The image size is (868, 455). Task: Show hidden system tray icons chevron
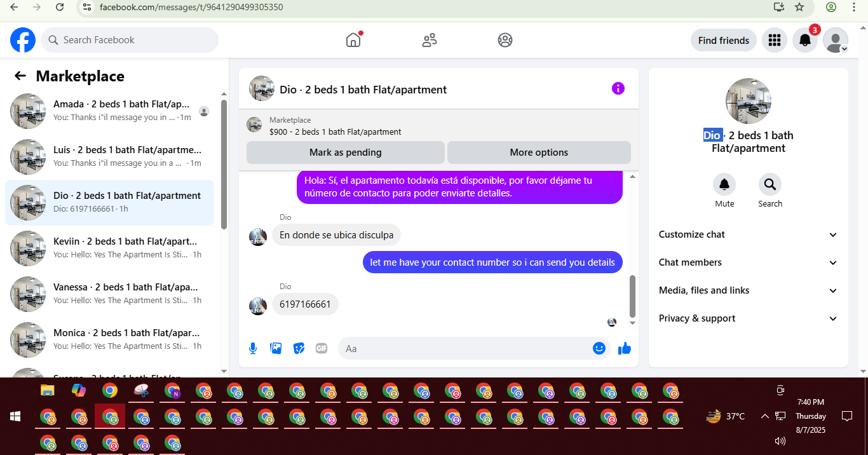tap(764, 416)
